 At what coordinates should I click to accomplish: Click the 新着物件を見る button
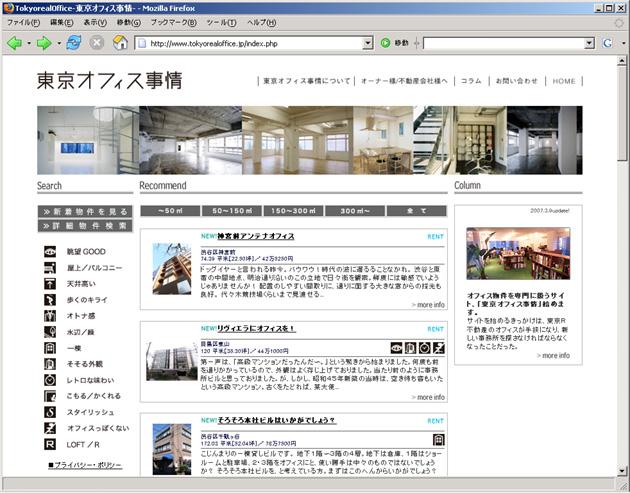coord(85,211)
